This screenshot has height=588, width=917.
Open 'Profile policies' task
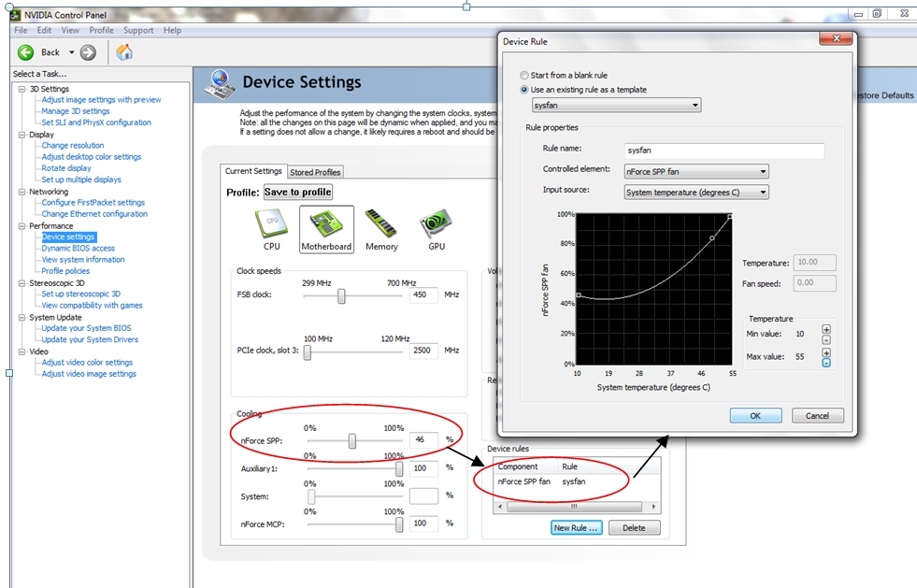click(65, 271)
